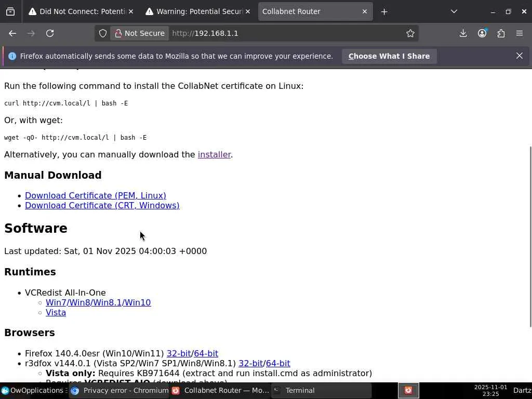532x399 pixels.
Task: Close the Did Not Connect tab
Action: 131,11
